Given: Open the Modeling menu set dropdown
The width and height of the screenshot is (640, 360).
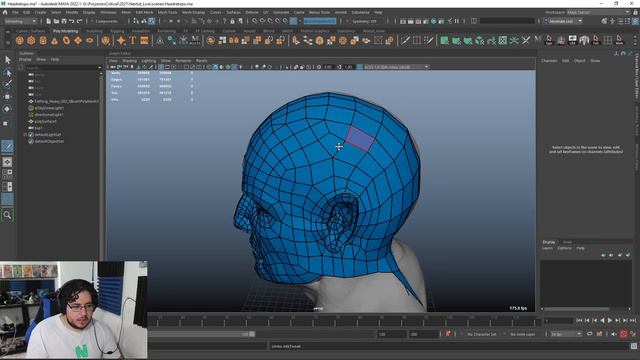Looking at the screenshot, I should pyautogui.click(x=20, y=21).
